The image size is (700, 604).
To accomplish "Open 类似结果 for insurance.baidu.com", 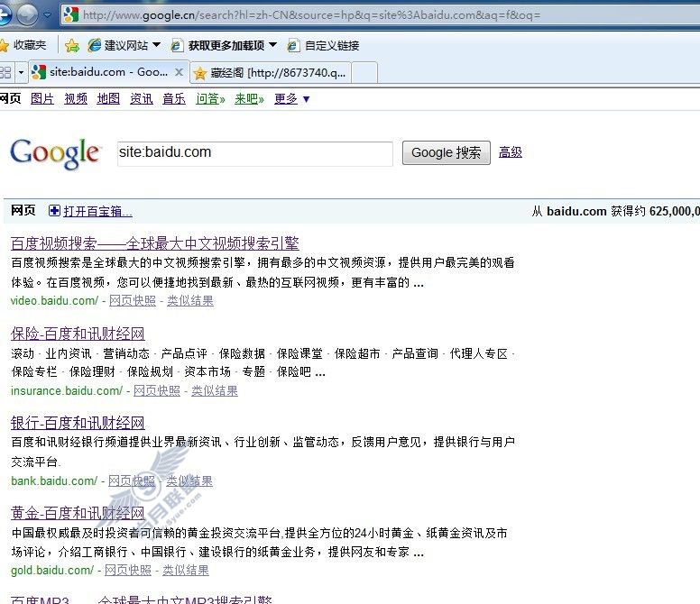I will pos(215,390).
